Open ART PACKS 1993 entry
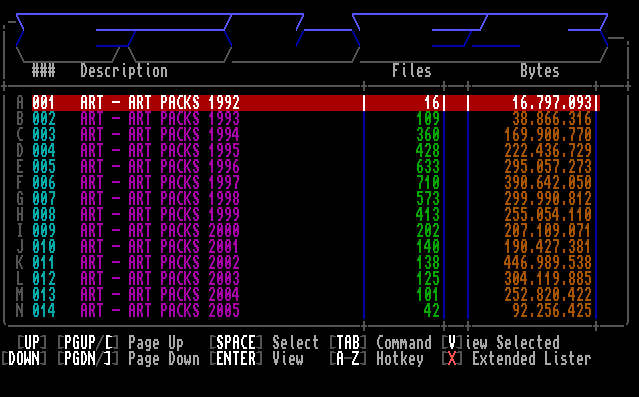Viewport: 639px width, 397px height. (316, 119)
